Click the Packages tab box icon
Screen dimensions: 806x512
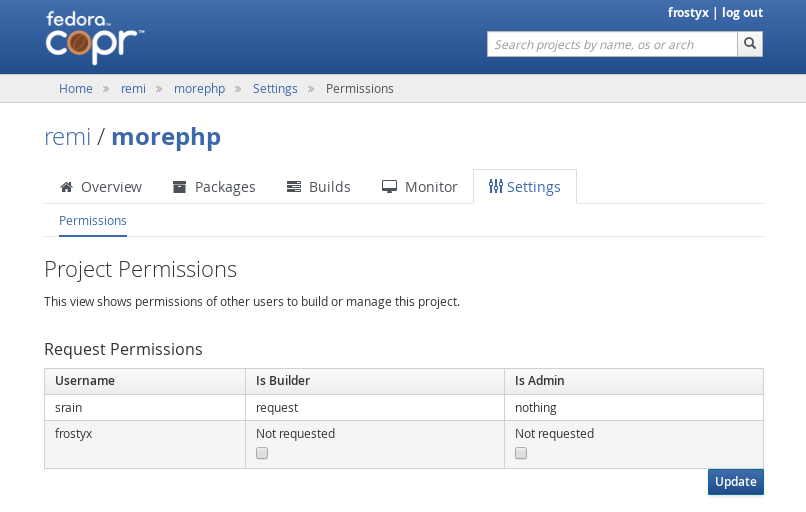click(x=179, y=187)
